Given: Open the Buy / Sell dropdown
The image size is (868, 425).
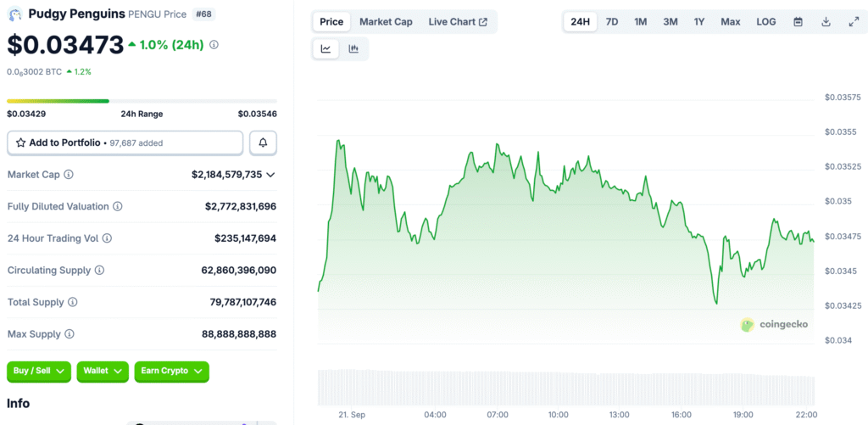Looking at the screenshot, I should [x=39, y=372].
